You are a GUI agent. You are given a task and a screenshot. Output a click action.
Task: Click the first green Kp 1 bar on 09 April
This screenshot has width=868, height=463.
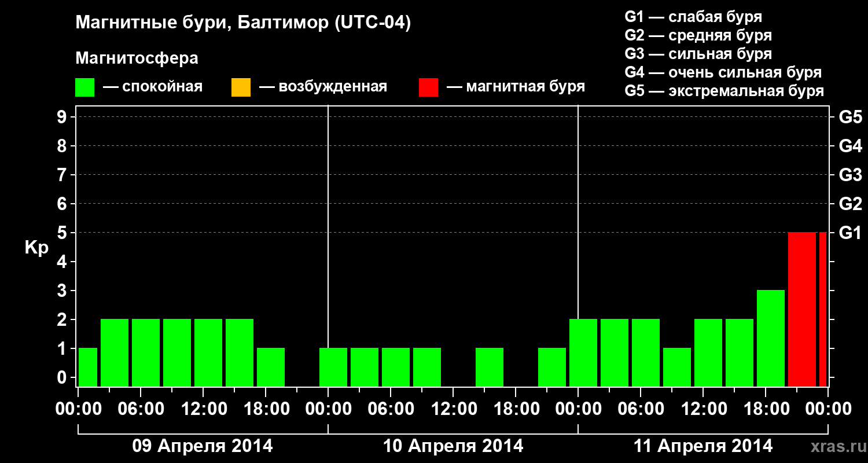click(x=88, y=367)
